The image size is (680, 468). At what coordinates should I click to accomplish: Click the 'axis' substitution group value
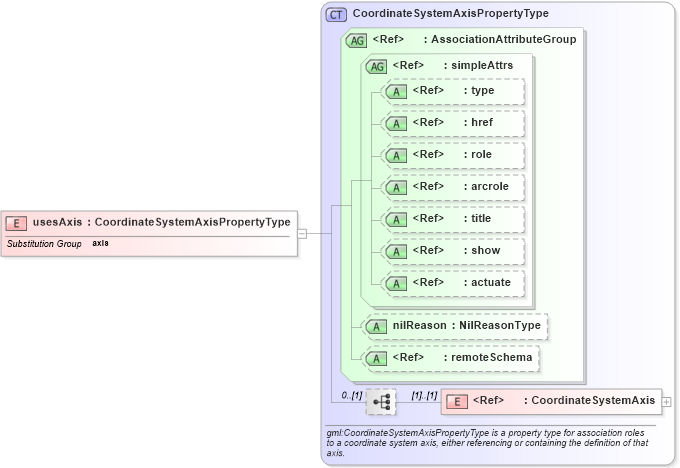point(100,243)
